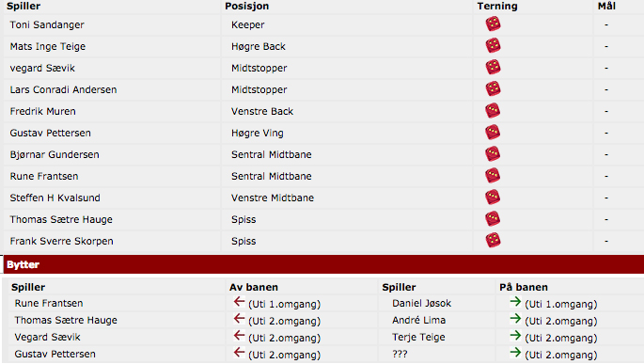Click the dice icon for Fredrik Muren
Viewport: 644px width, 364px height.
click(x=493, y=110)
